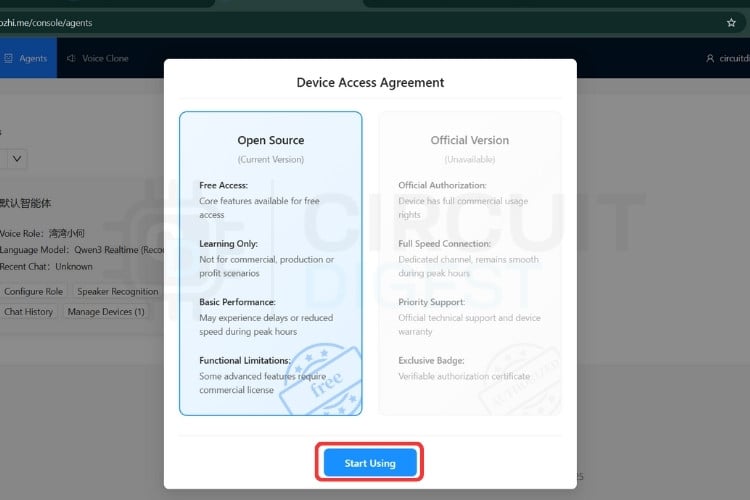750x500 pixels.
Task: Select the Official Version card
Action: click(470, 263)
